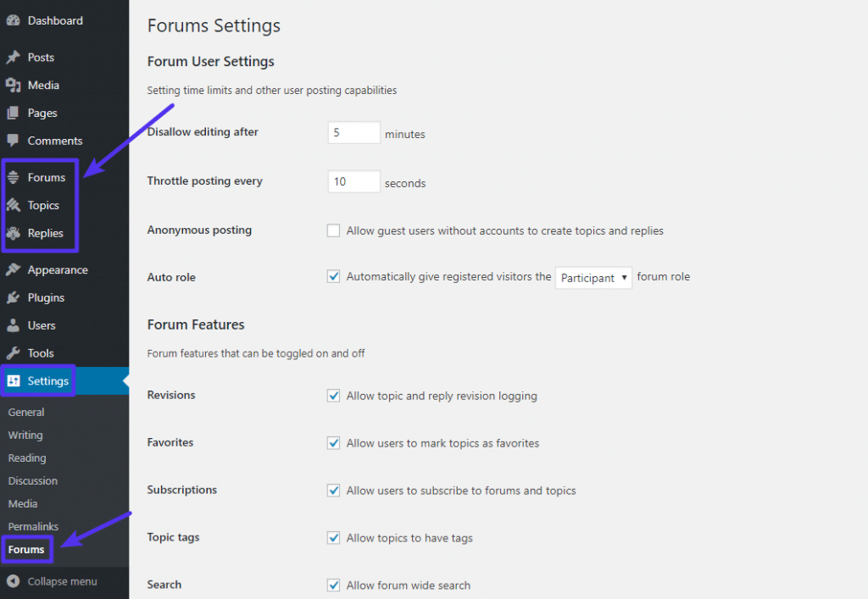
Task: Switch to the Permalinks settings page
Action: point(32,526)
